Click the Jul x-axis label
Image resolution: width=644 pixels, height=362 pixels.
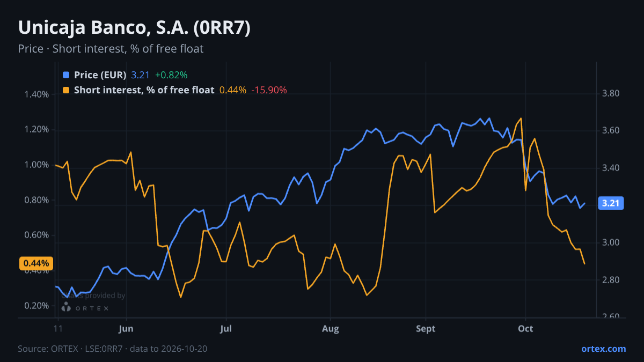(226, 329)
